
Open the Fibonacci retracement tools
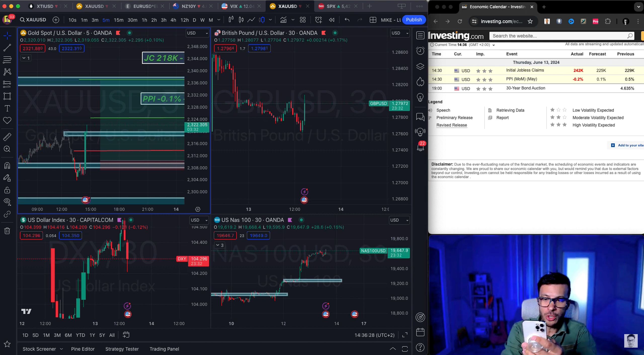pos(7,60)
